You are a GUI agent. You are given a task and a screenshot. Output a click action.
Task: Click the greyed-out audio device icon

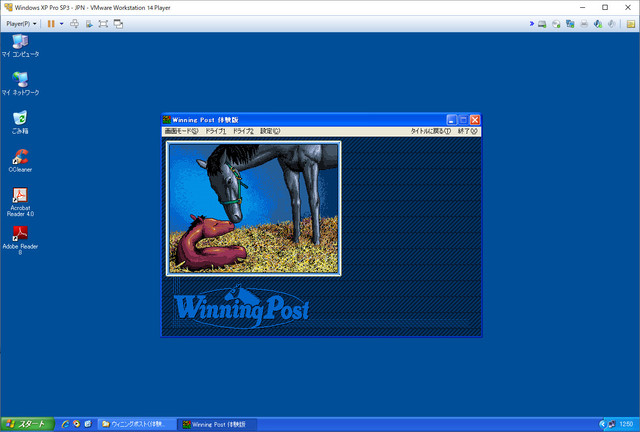[611, 24]
